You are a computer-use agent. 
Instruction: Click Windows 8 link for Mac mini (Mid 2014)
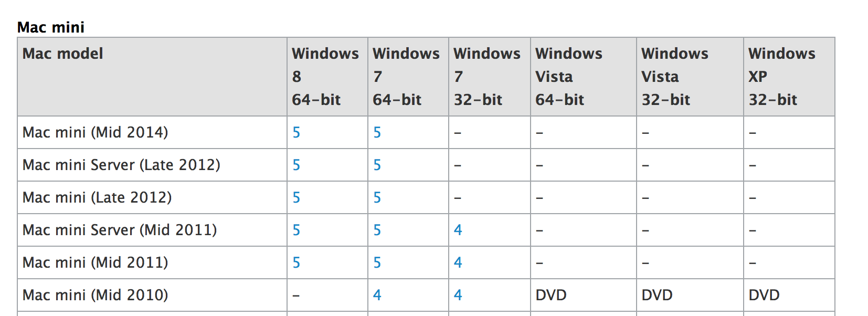coord(297,133)
